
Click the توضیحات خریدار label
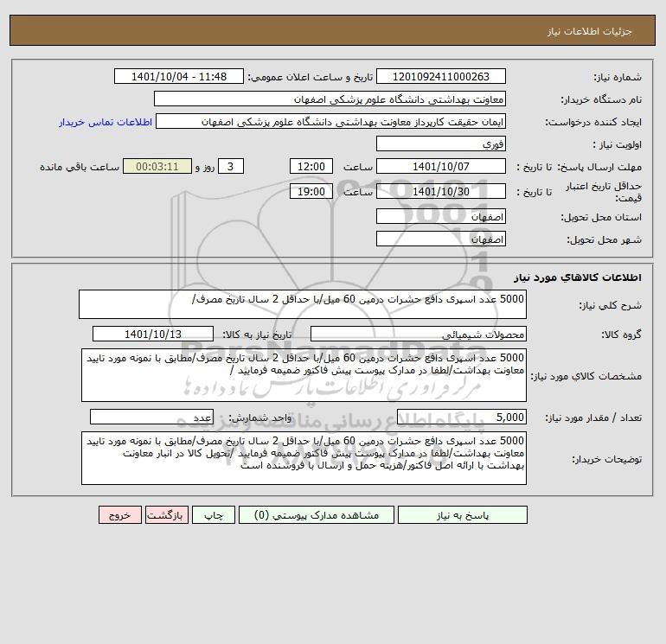tap(607, 459)
